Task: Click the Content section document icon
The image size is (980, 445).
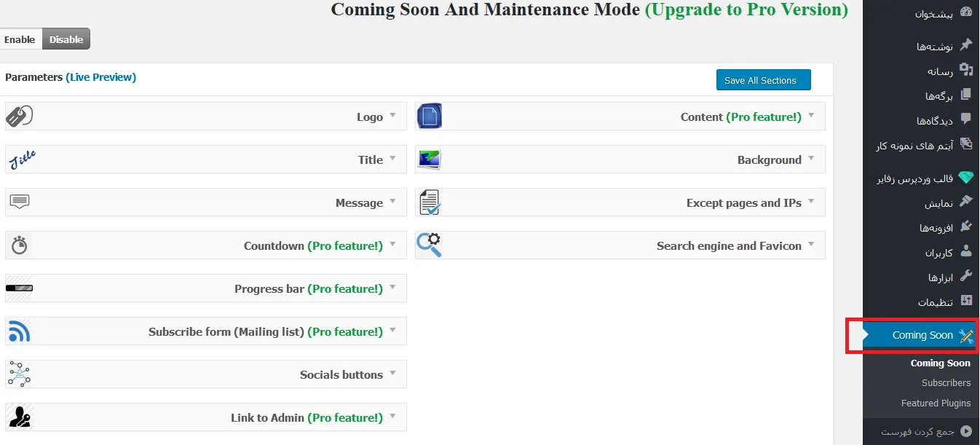Action: [430, 117]
